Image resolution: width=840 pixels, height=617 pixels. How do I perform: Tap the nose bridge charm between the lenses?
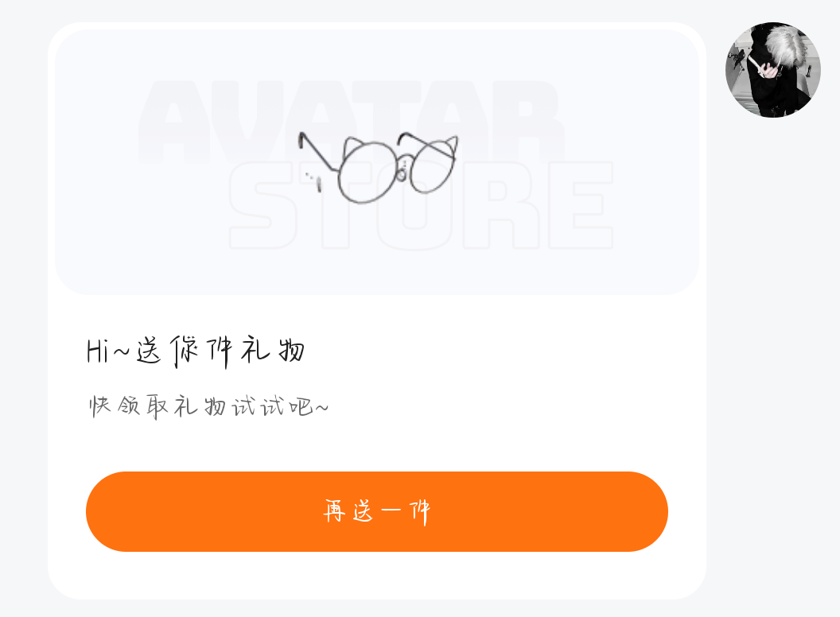click(x=402, y=170)
